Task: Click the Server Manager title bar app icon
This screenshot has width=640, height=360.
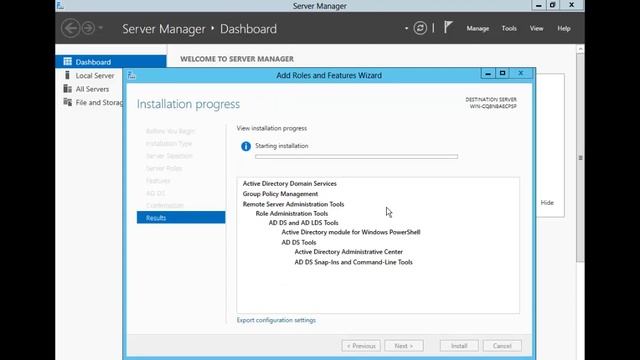Action: pyautogui.click(x=60, y=5)
